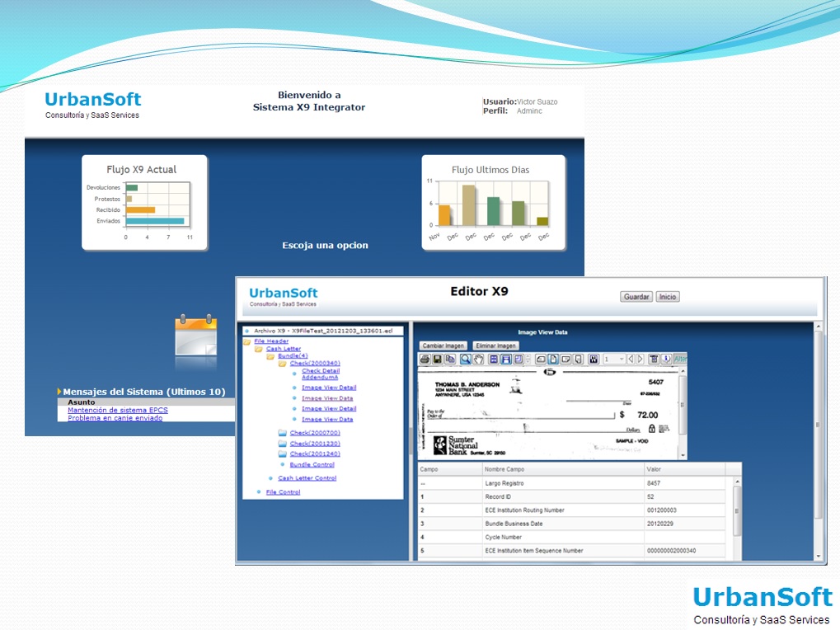Toggle the front check image view
The image size is (840, 630).
(x=551, y=360)
